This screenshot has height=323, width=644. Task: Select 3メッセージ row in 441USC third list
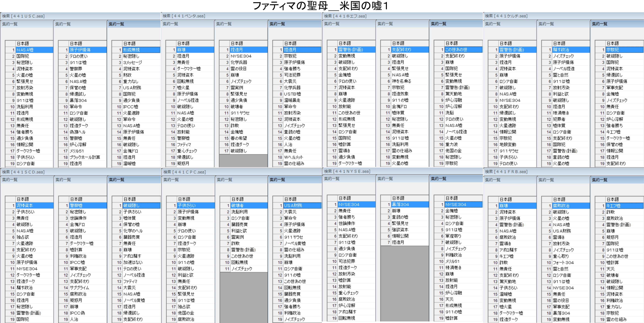click(x=132, y=62)
